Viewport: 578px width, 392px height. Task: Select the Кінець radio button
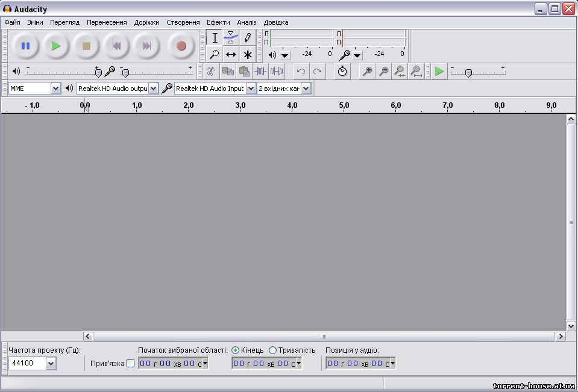click(x=236, y=350)
